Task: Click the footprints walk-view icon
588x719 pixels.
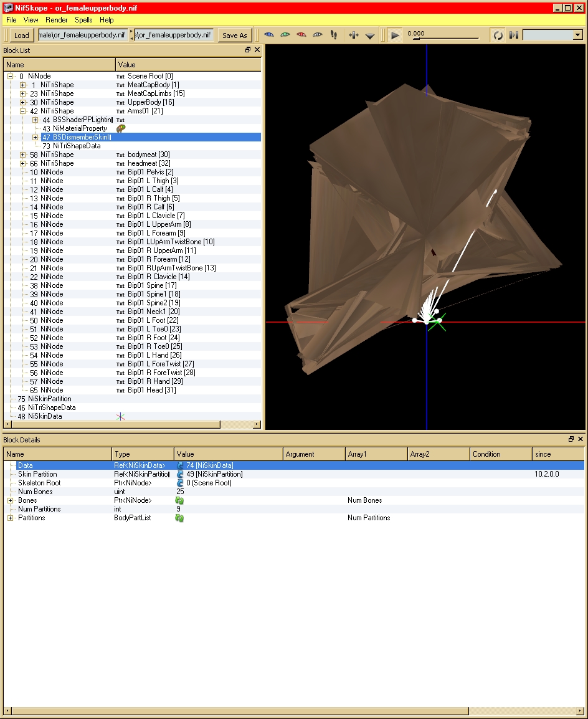Action: click(x=334, y=35)
